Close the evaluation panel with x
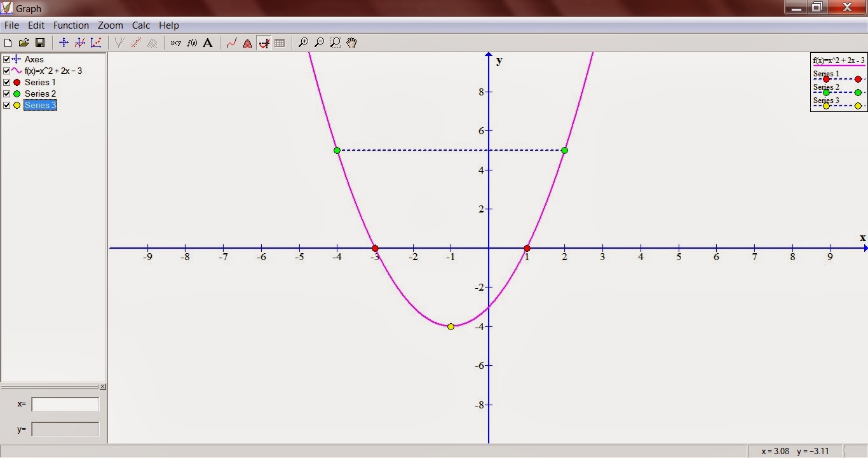Image resolution: width=868 pixels, height=458 pixels. click(x=103, y=386)
